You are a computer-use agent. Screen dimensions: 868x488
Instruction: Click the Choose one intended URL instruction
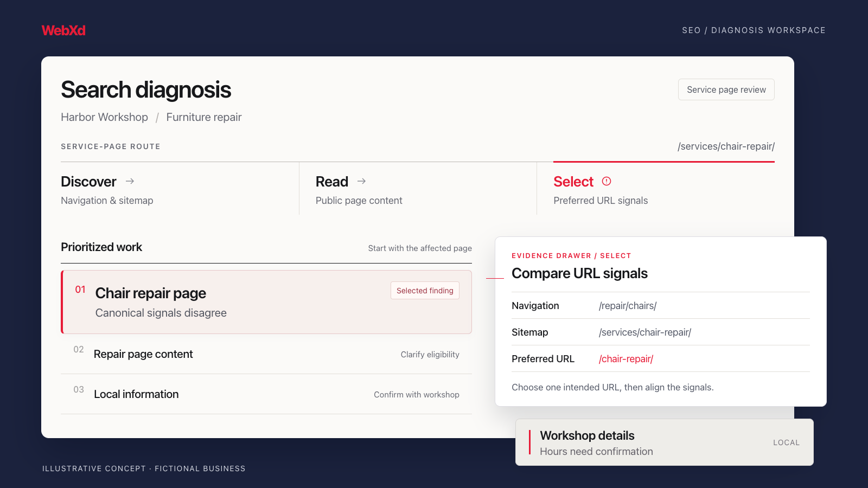(x=612, y=387)
